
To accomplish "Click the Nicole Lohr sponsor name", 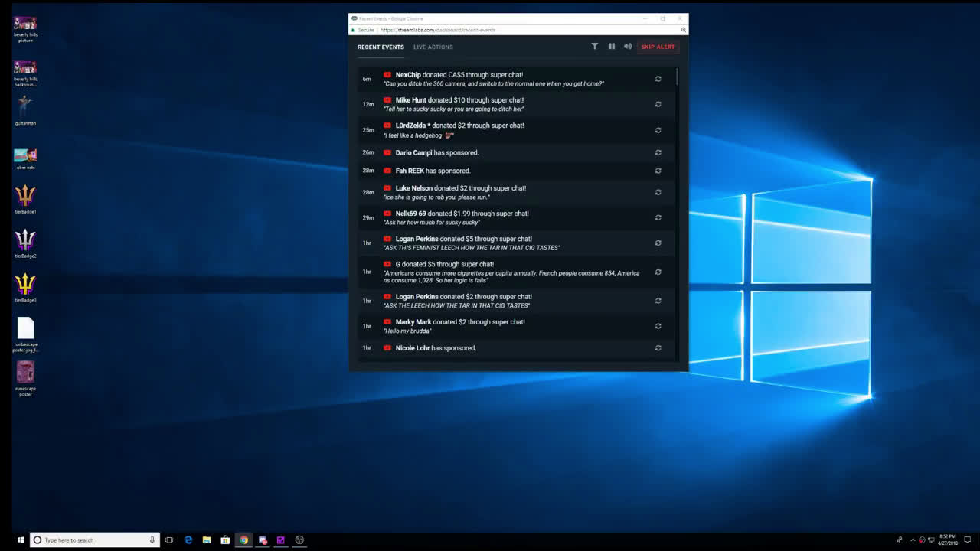I will pos(413,348).
